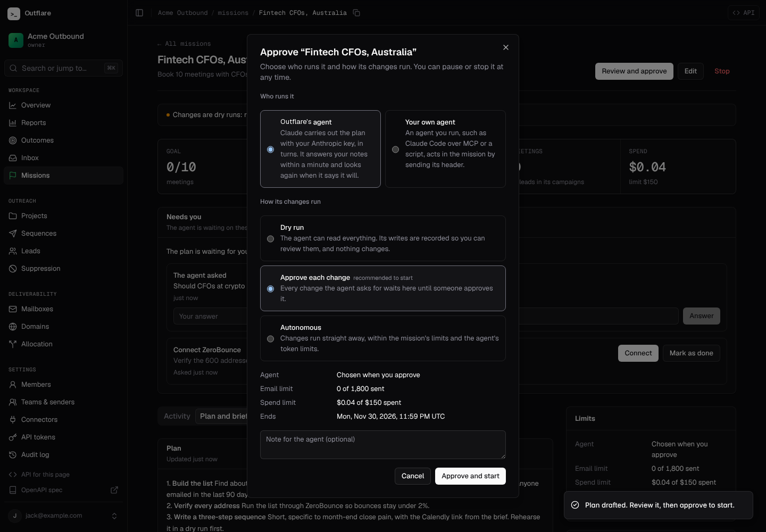This screenshot has width=766, height=532.
Task: Open the Audit log history icon
Action: click(13, 455)
